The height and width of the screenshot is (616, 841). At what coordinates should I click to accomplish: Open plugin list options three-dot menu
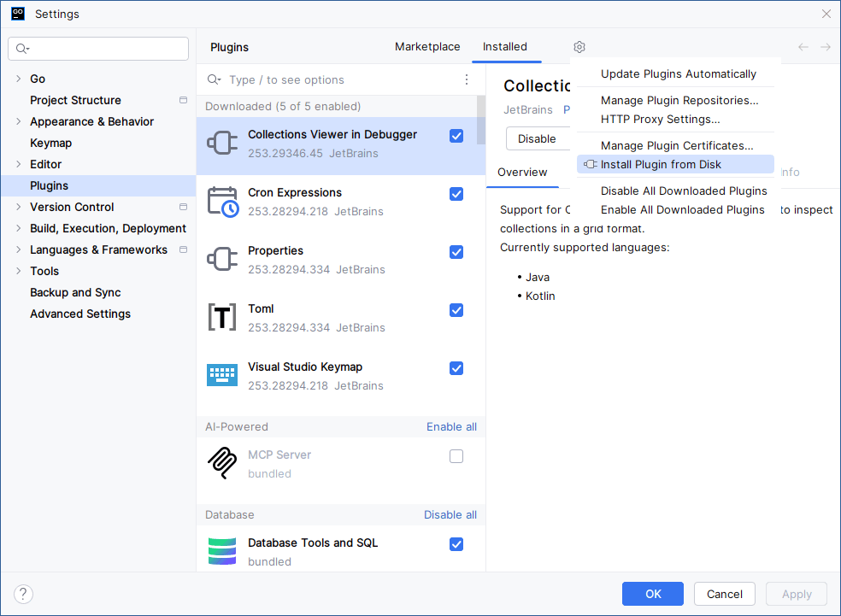pos(467,79)
